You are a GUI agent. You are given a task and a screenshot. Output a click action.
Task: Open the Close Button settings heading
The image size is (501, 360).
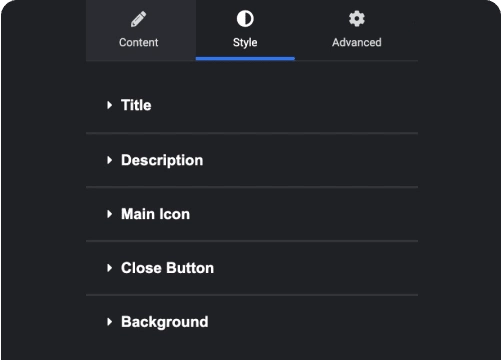pos(167,268)
